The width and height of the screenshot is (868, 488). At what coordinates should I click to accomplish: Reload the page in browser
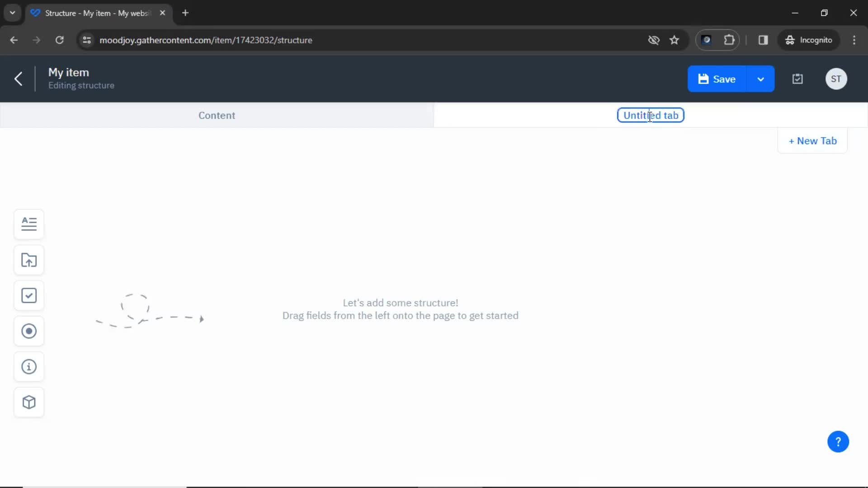pos(59,40)
